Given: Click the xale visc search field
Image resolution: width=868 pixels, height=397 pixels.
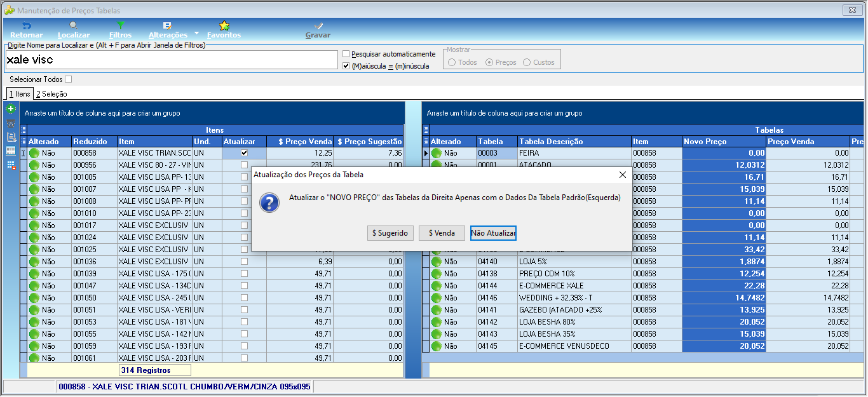Looking at the screenshot, I should pos(171,60).
